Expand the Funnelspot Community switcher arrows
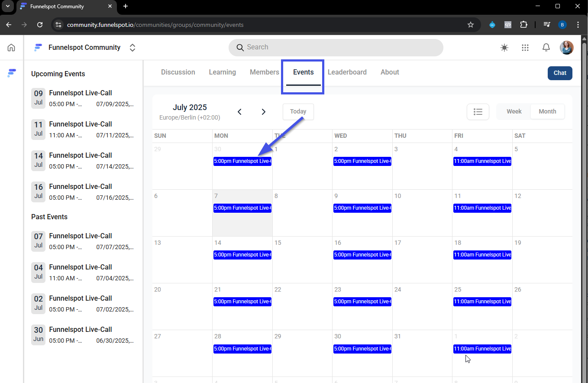Screen dimensions: 588x383 [132, 48]
